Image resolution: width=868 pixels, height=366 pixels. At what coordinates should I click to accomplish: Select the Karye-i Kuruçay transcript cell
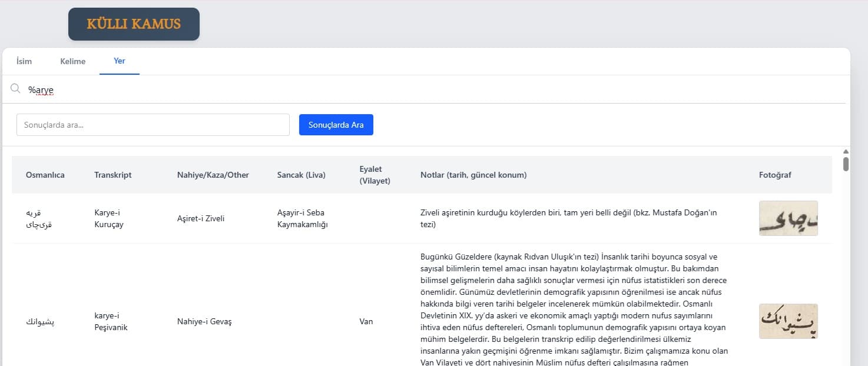109,218
